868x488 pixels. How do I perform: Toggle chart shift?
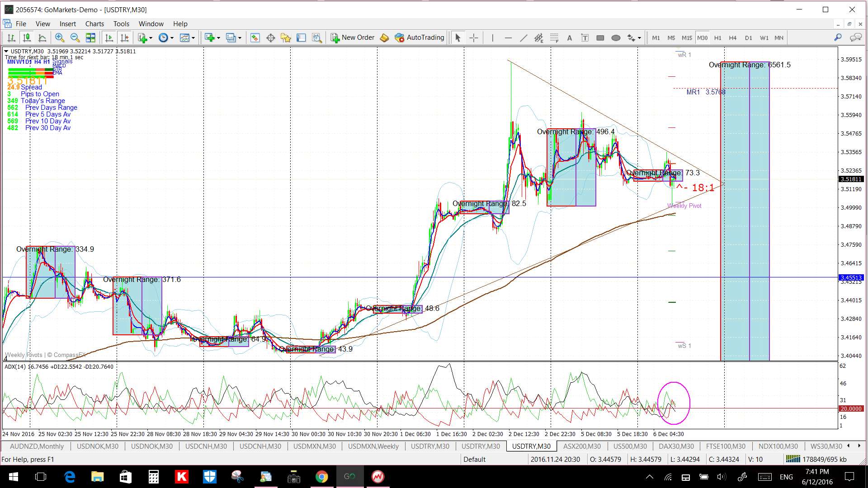[x=124, y=38]
